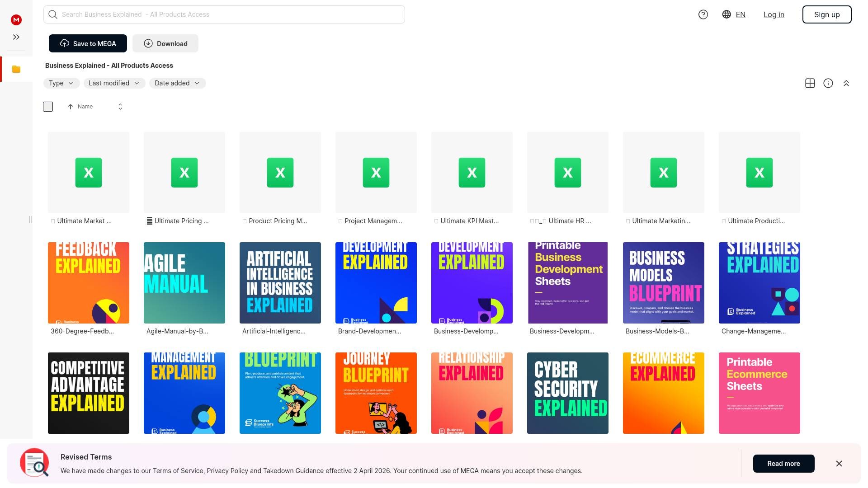This screenshot has height=488, width=868.
Task: Open the Last modified filter dropdown
Action: click(114, 83)
